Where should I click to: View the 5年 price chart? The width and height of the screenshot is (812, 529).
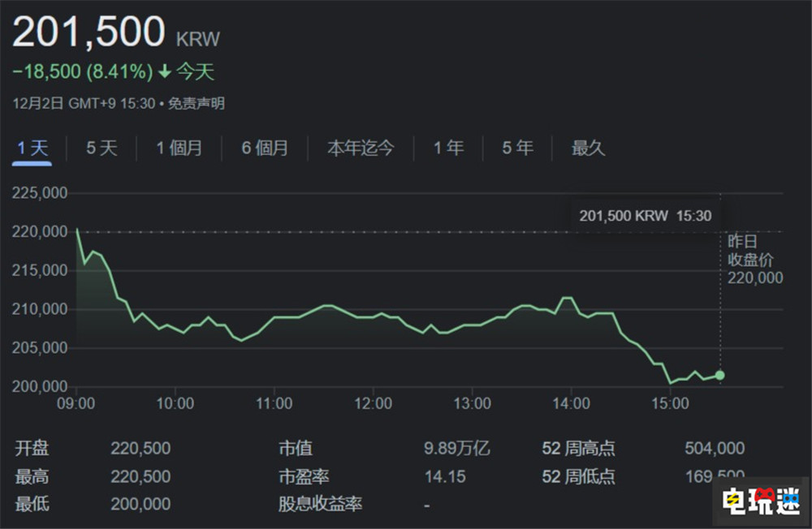(517, 148)
